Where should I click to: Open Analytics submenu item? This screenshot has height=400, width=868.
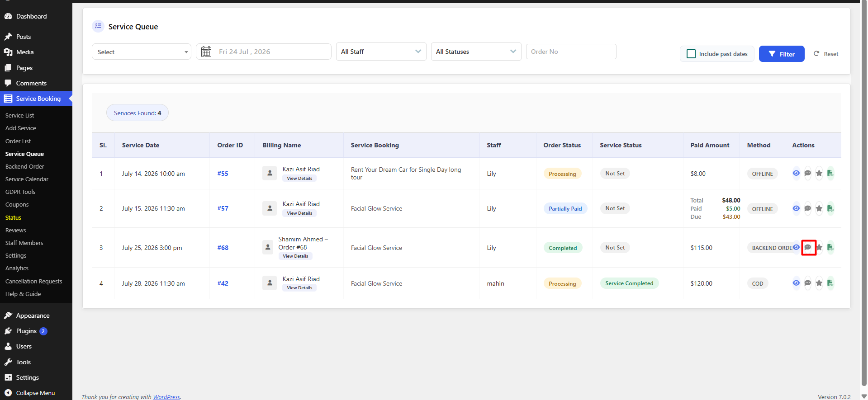[17, 268]
